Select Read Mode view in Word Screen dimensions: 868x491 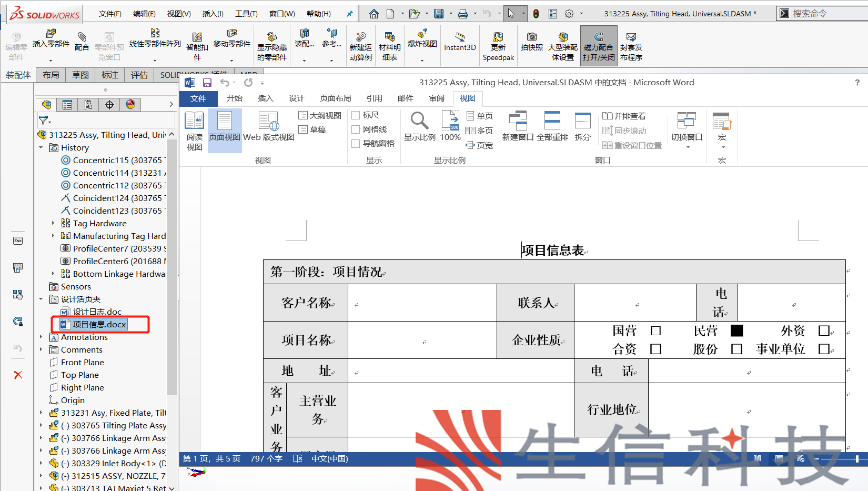(194, 131)
